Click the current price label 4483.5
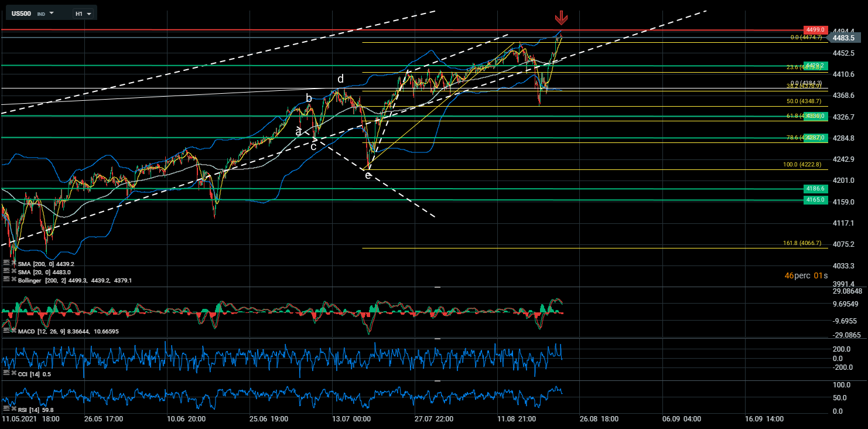The width and height of the screenshot is (868, 429). coord(844,38)
